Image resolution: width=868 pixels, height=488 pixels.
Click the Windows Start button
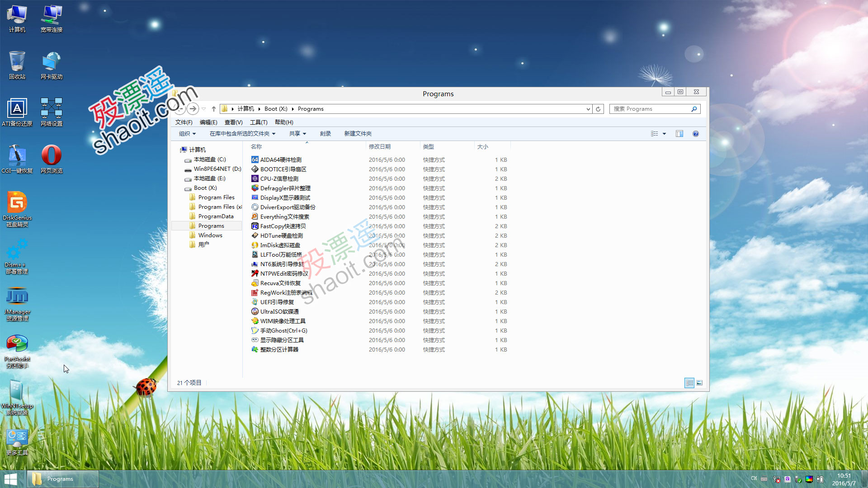(11, 479)
